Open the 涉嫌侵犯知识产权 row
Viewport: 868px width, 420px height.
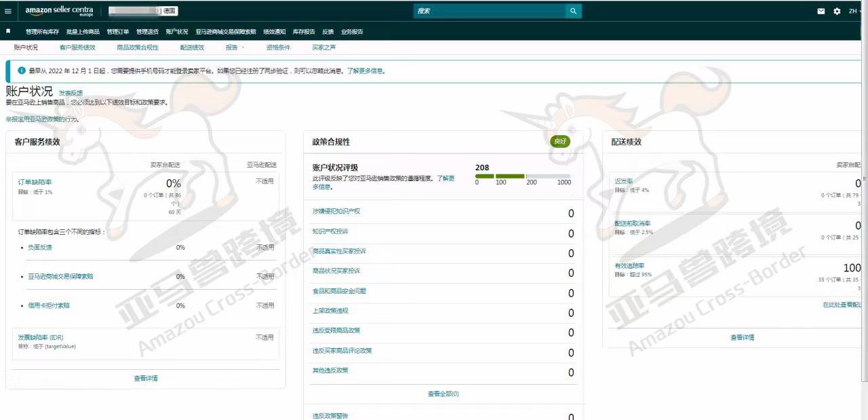point(443,212)
